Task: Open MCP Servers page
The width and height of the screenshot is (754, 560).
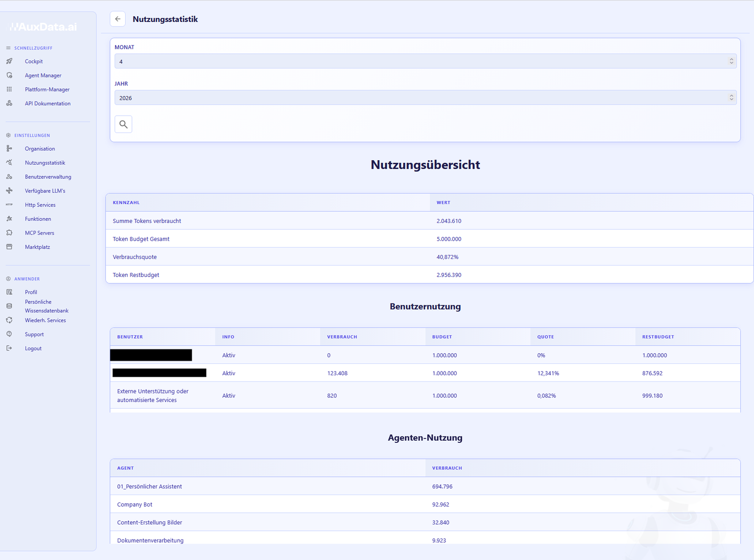Action: click(x=39, y=233)
